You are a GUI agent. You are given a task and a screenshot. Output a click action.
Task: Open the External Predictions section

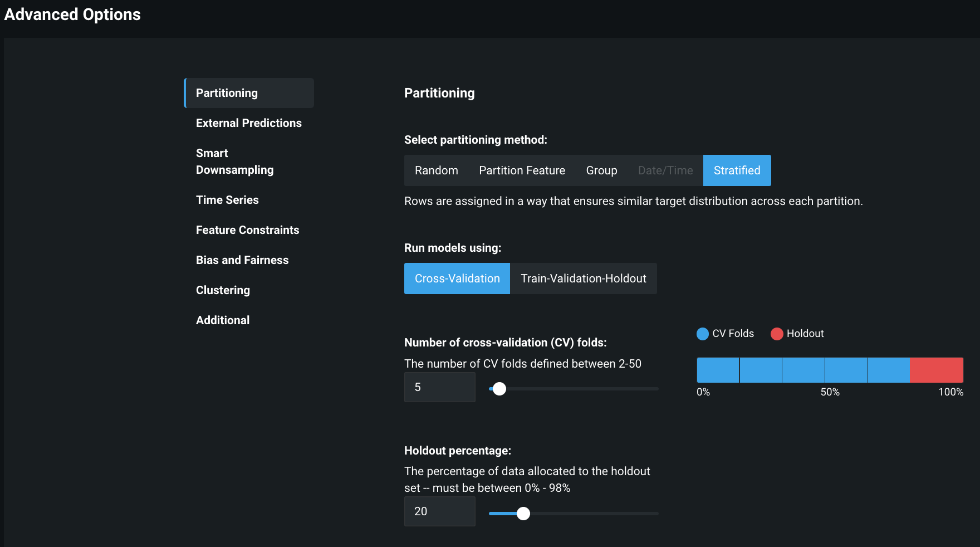[x=248, y=123]
